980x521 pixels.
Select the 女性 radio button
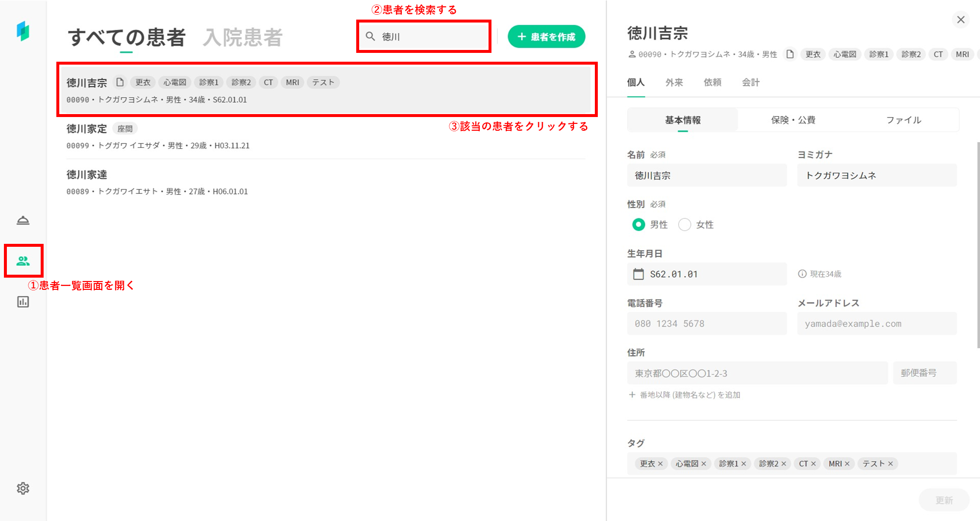pos(685,225)
